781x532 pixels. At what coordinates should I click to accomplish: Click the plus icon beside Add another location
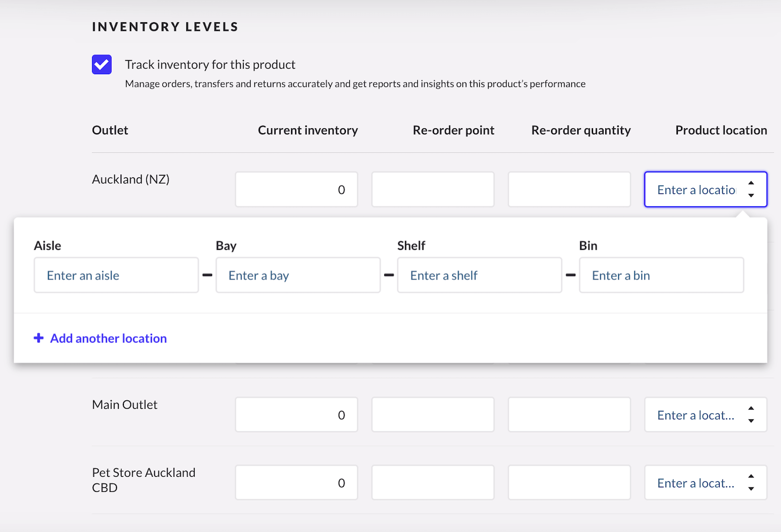tap(38, 338)
